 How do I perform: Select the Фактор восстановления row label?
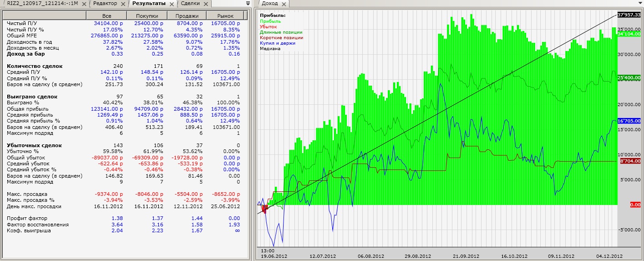(x=38, y=225)
